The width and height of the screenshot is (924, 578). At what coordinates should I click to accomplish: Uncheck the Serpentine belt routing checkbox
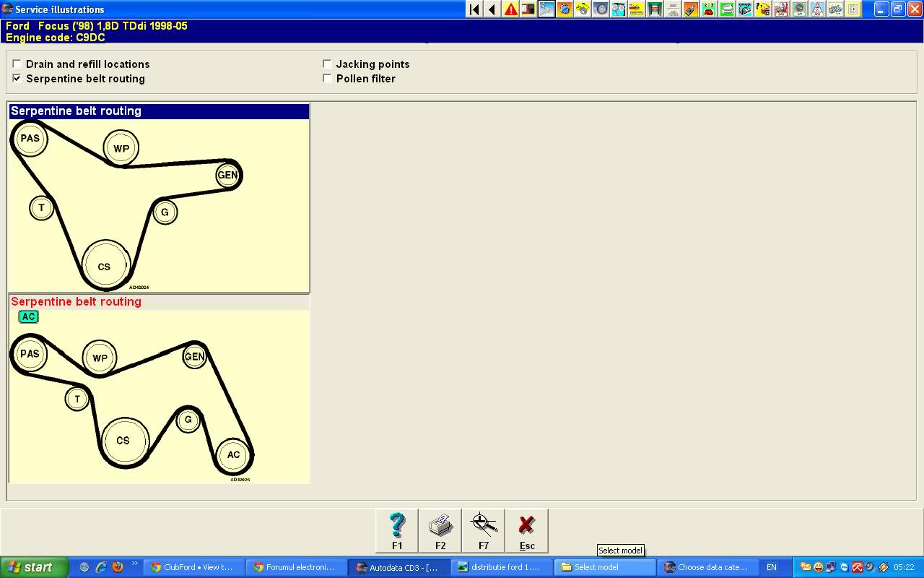(x=17, y=79)
